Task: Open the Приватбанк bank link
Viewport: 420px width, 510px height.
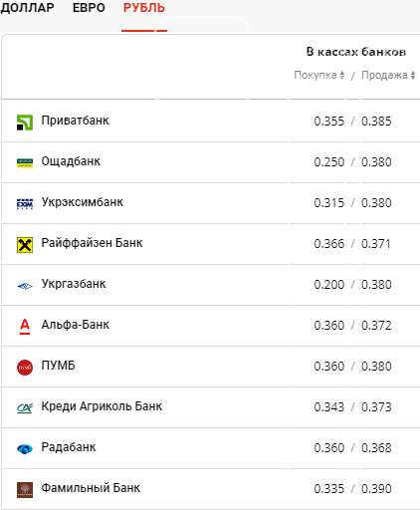Action: [x=75, y=121]
